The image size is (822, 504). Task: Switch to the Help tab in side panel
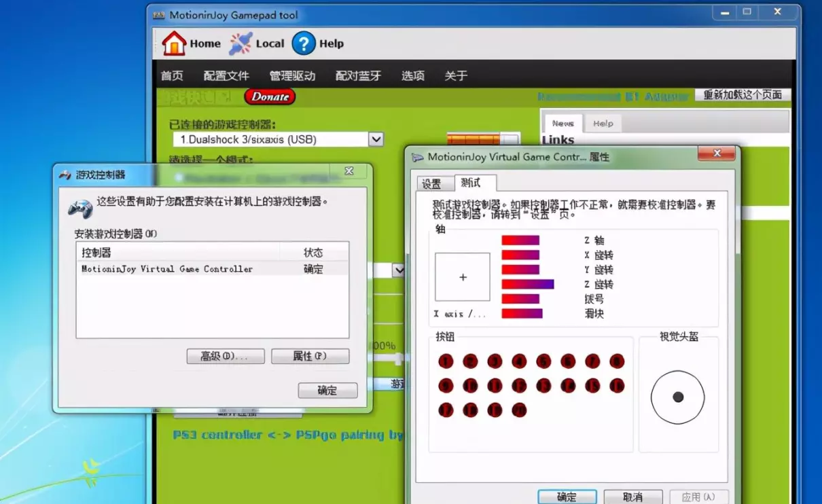click(x=603, y=123)
